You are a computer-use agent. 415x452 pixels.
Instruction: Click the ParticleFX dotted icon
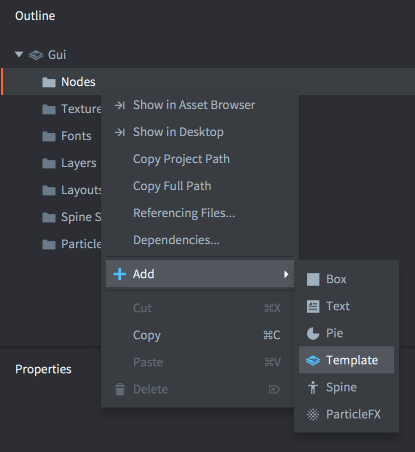pos(313,414)
